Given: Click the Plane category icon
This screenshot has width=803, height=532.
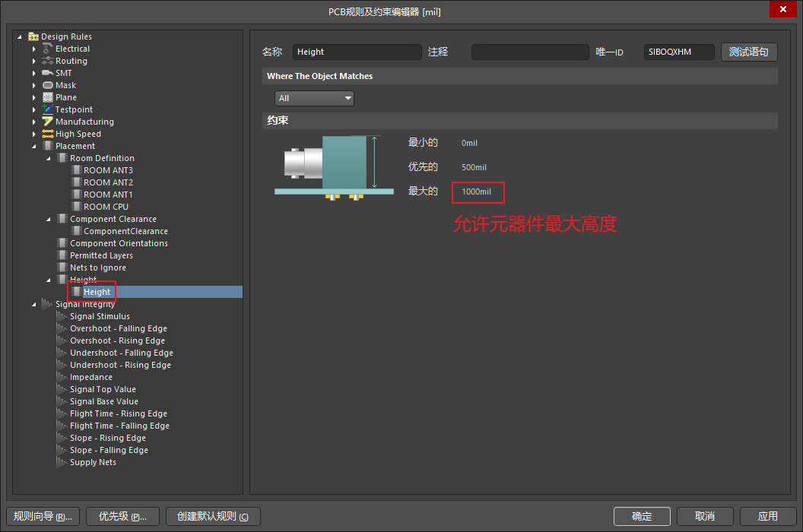Looking at the screenshot, I should (48, 97).
